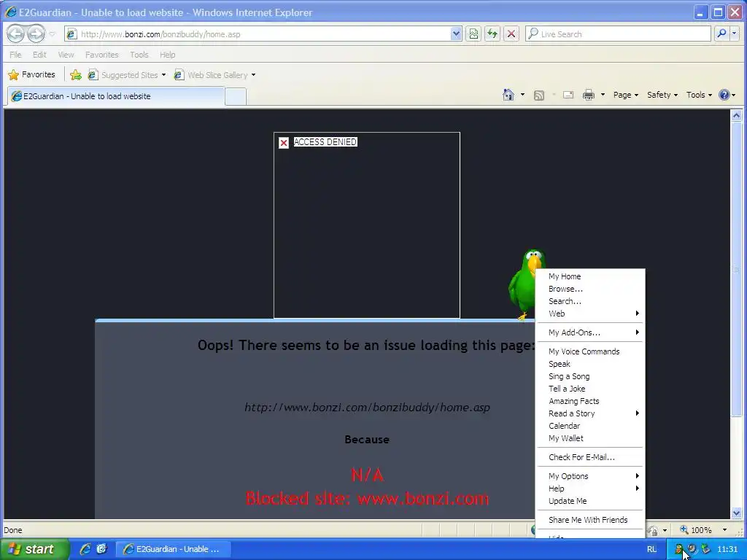The image size is (747, 560).
Task: Open the Favorites menu in menu bar
Action: pos(102,55)
